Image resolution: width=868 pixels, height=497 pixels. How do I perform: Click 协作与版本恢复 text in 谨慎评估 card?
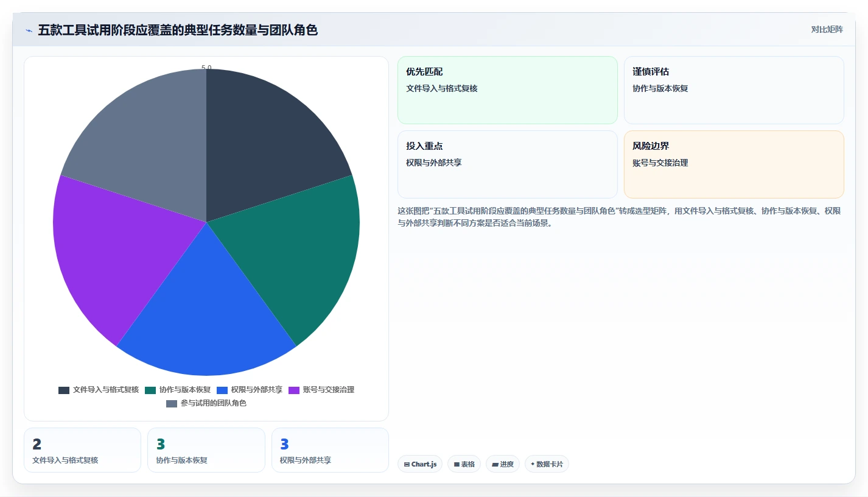click(x=660, y=88)
